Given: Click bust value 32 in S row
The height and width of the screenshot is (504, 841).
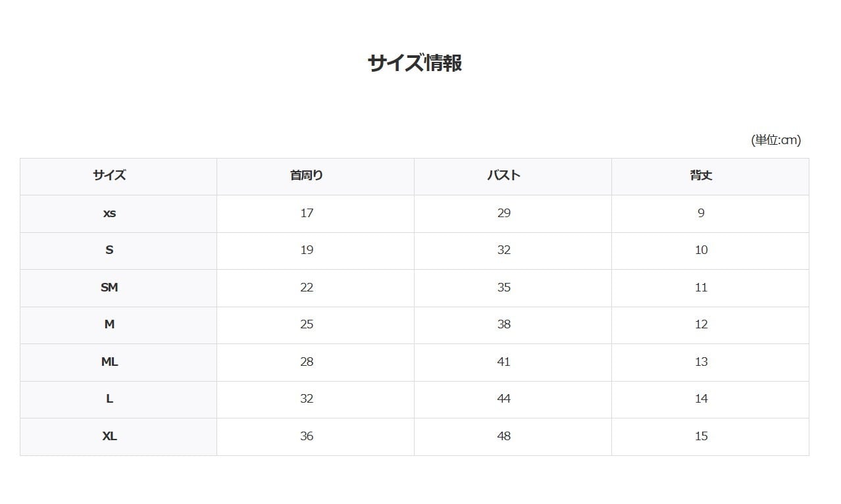Looking at the screenshot, I should click(x=504, y=250).
